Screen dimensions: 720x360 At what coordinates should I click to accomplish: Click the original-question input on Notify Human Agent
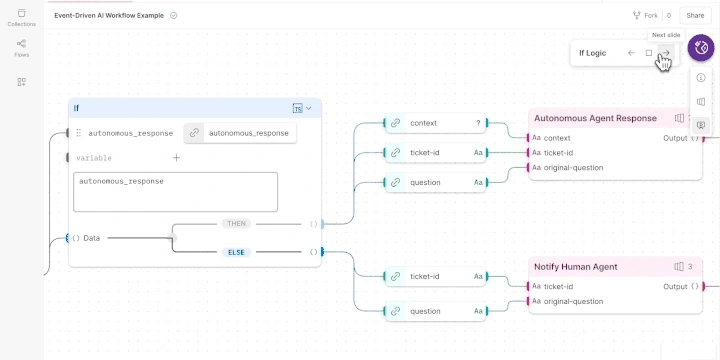574,302
